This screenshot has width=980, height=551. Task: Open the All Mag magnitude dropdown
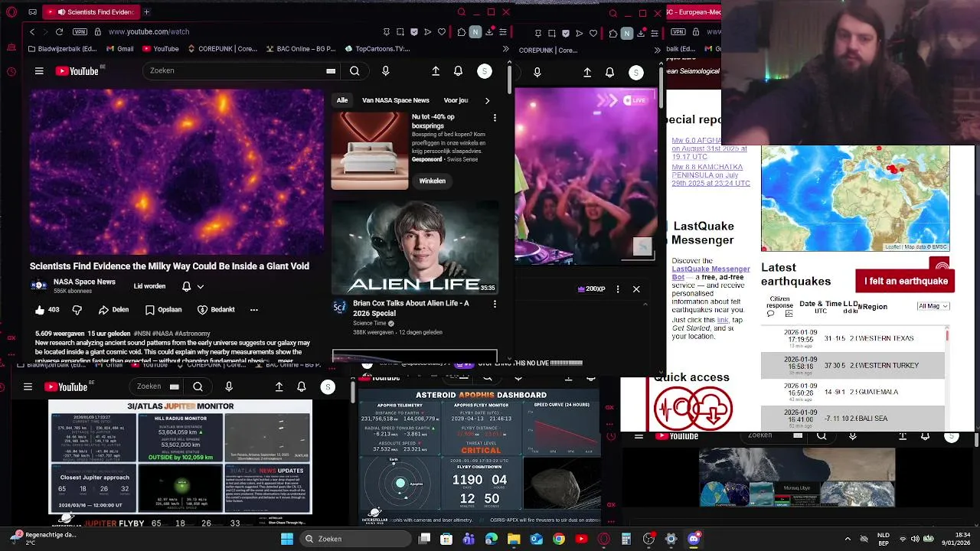click(933, 306)
